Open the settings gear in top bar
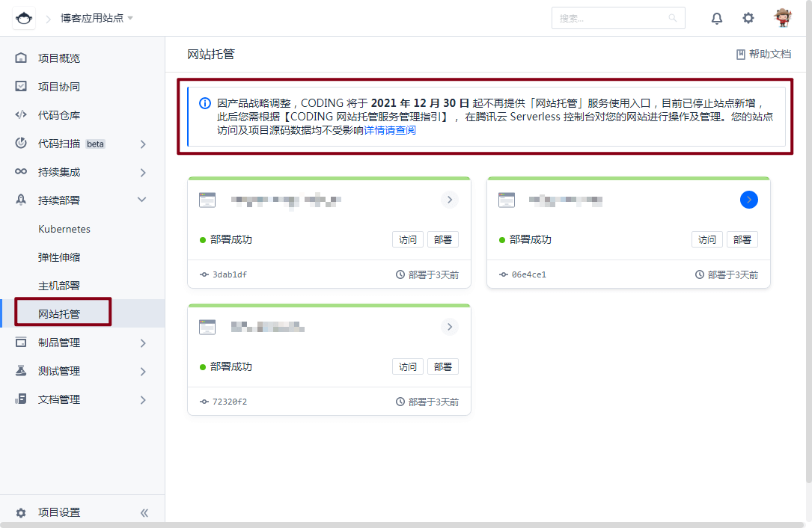 point(748,18)
